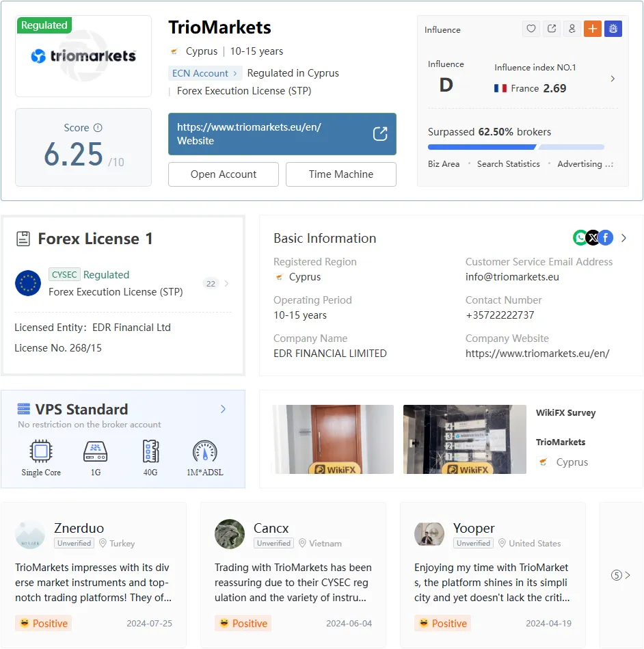Open the Search Statistics tab
The height and width of the screenshot is (649, 644).
(x=508, y=164)
